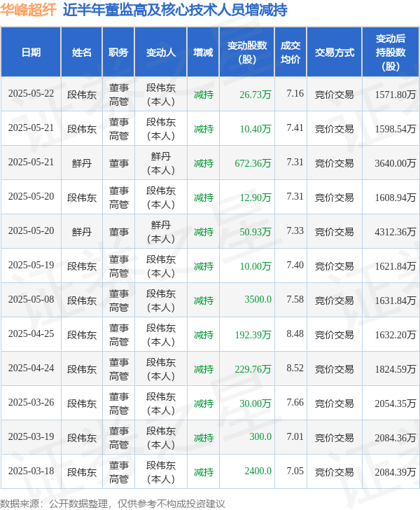Screen dimensions: 420x510
Task: Select the date cell 2025-04-24
Action: tap(31, 368)
